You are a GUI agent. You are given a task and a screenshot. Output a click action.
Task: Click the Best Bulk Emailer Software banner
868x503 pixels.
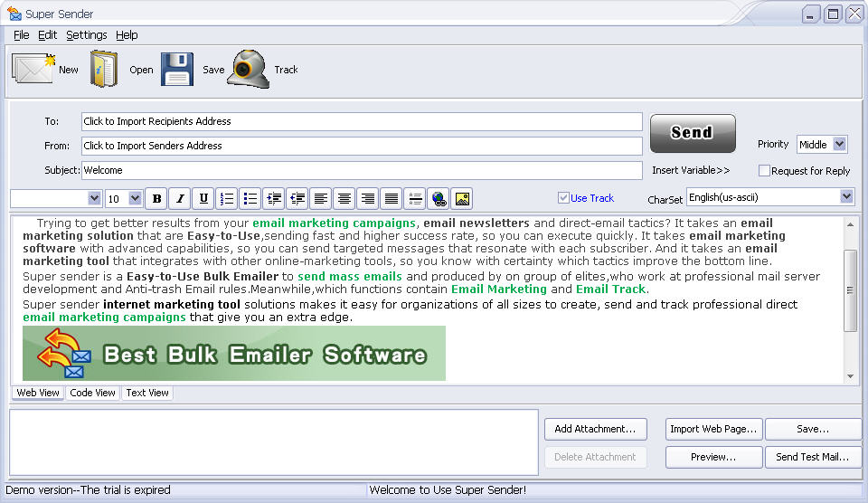[x=234, y=354]
